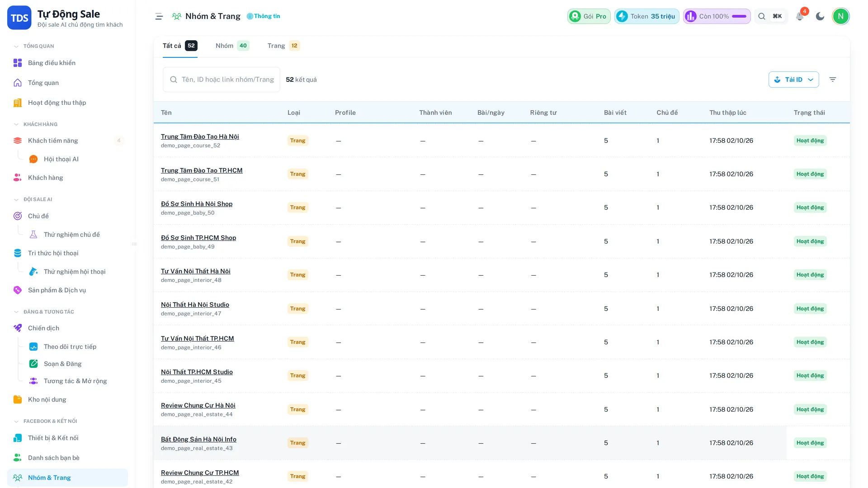Open the Tải ID dropdown
This screenshot has height=488, width=868.
click(793, 80)
